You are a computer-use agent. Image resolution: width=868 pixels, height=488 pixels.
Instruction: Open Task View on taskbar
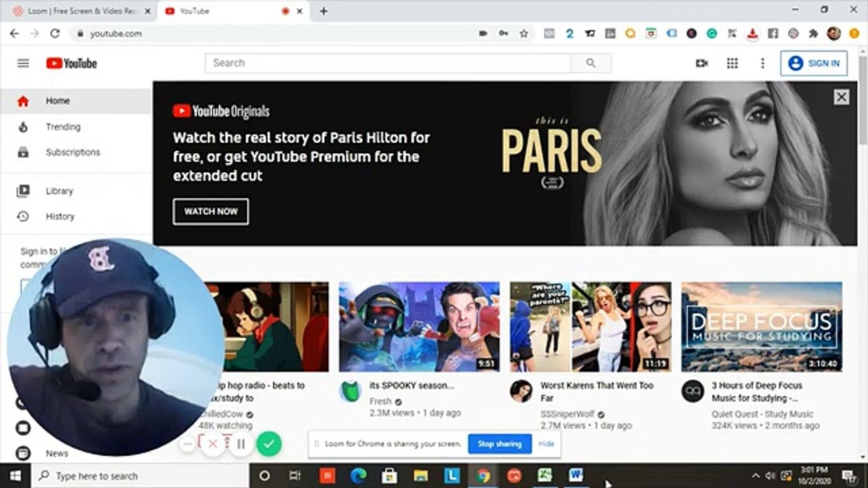coord(295,476)
